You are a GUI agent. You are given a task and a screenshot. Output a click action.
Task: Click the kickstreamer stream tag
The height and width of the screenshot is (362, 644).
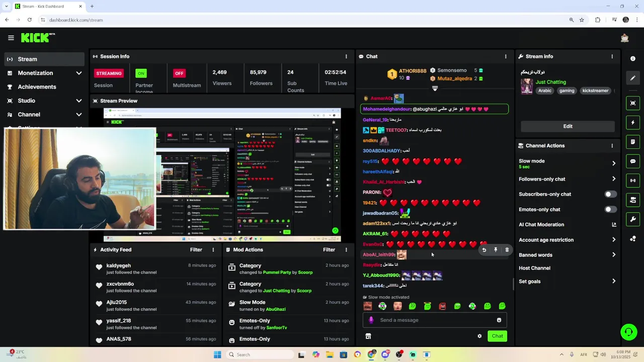(x=595, y=91)
